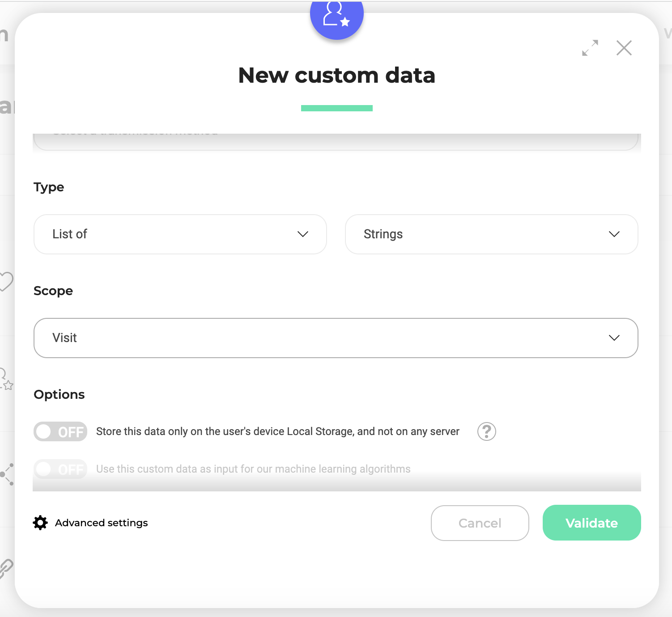
Task: Open help tooltip for Local Storage option
Action: (486, 431)
